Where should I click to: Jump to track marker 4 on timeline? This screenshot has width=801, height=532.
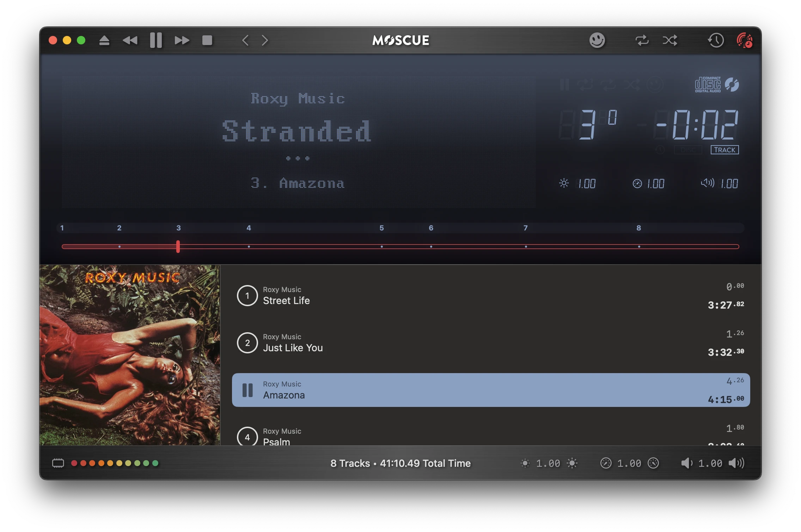coord(249,228)
